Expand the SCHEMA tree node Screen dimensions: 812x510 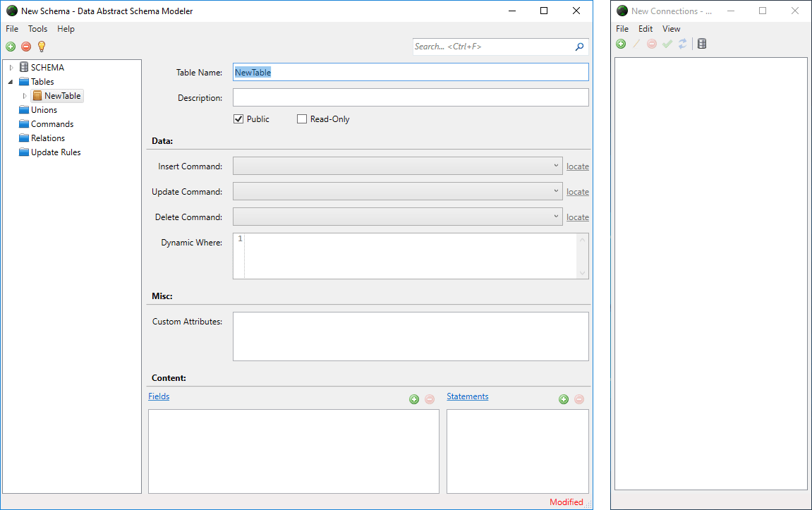point(11,67)
